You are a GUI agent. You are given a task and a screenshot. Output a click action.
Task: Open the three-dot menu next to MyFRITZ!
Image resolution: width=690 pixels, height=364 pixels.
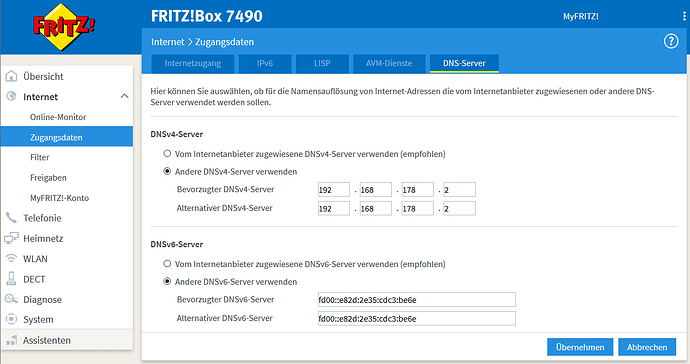pyautogui.click(x=684, y=16)
